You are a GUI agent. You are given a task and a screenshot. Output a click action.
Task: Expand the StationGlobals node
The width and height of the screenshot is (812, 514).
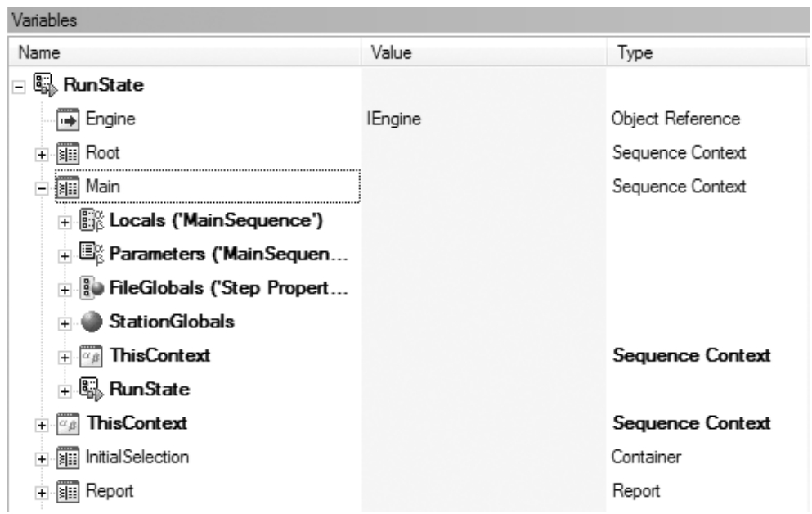click(x=65, y=324)
